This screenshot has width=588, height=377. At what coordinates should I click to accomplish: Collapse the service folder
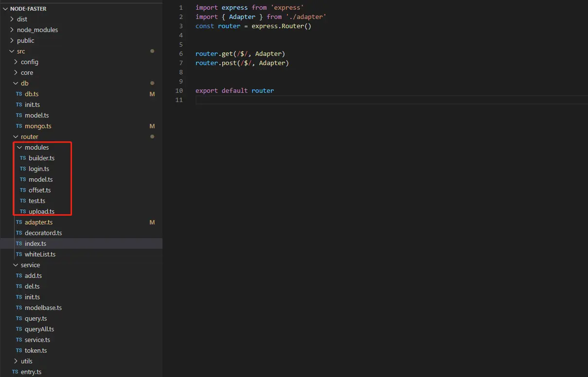30,265
